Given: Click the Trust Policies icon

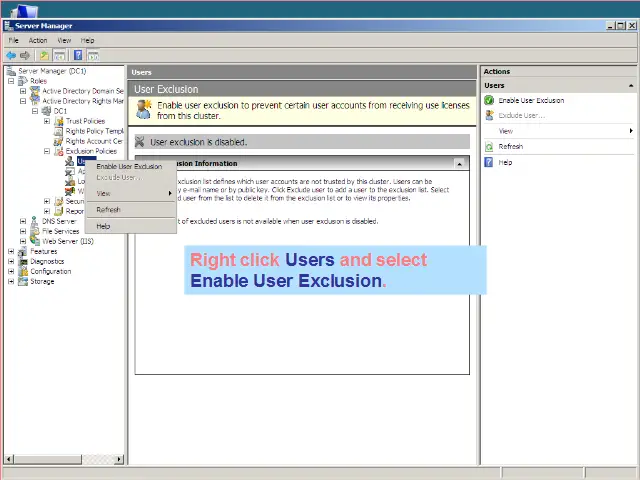Looking at the screenshot, I should 59,121.
